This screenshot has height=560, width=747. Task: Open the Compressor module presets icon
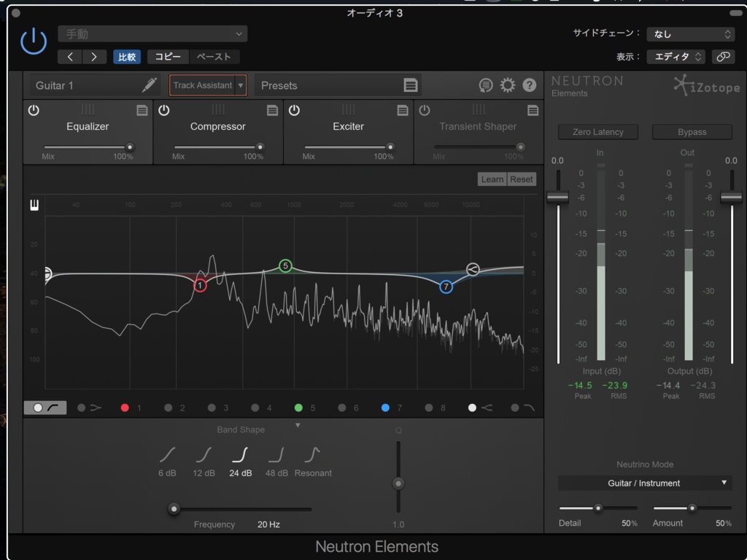(273, 111)
